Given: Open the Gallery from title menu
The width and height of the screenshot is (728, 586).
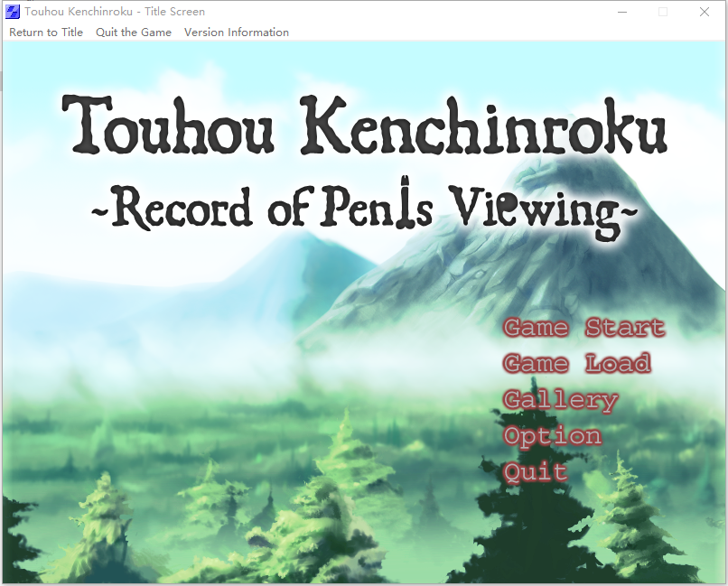Looking at the screenshot, I should coord(560,400).
